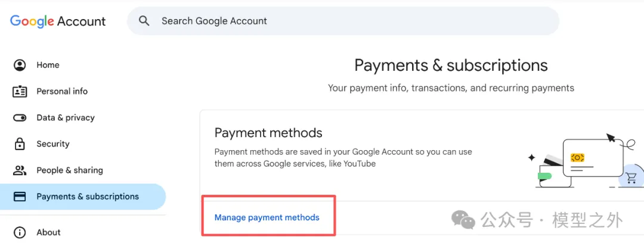Click the Personal info ID card icon
The height and width of the screenshot is (246, 644).
[x=20, y=91]
